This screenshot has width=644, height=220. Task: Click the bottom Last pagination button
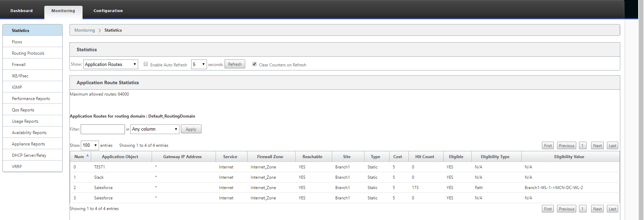coord(612,209)
